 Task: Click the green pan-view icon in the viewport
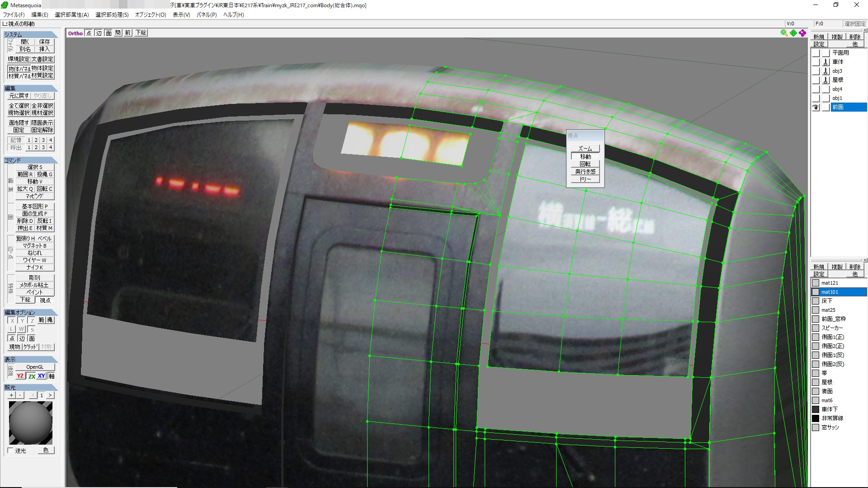point(793,33)
